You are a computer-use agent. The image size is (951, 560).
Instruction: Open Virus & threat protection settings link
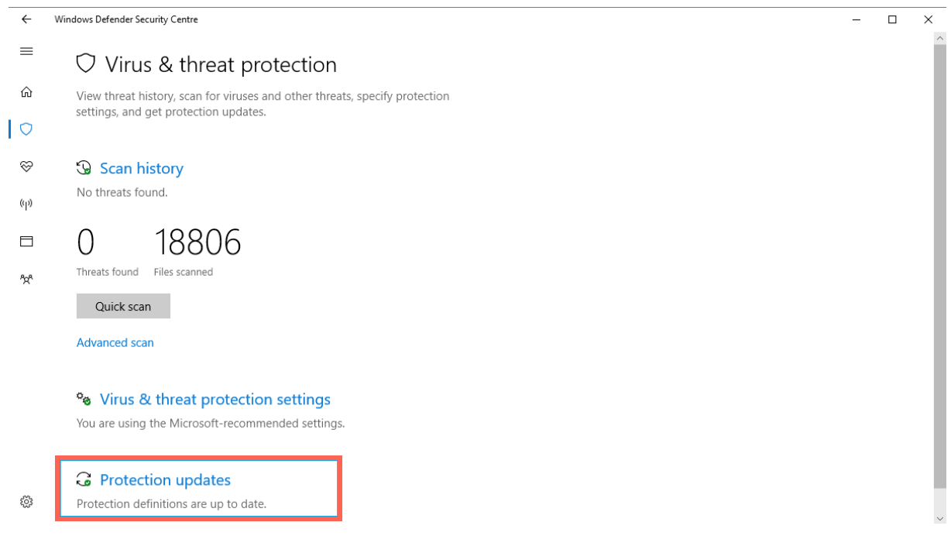pyautogui.click(x=215, y=400)
